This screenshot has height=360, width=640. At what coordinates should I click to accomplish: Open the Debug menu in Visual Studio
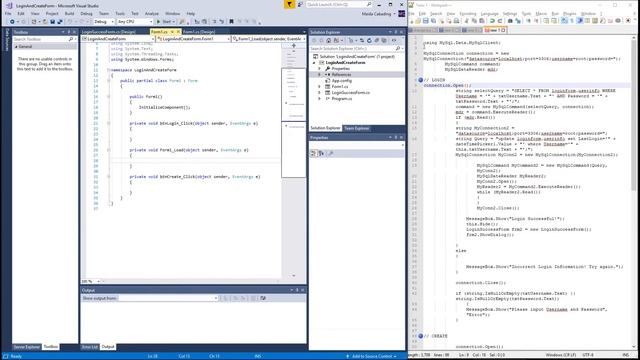click(86, 13)
